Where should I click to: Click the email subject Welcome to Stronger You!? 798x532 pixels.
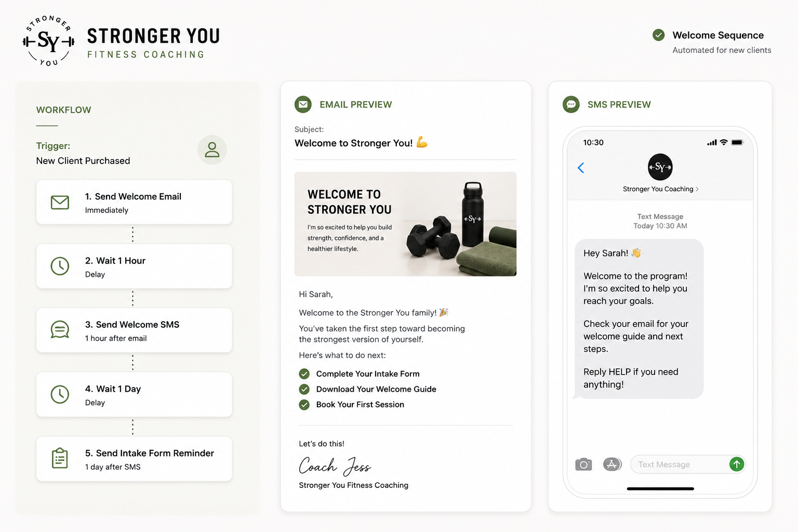pyautogui.click(x=361, y=143)
